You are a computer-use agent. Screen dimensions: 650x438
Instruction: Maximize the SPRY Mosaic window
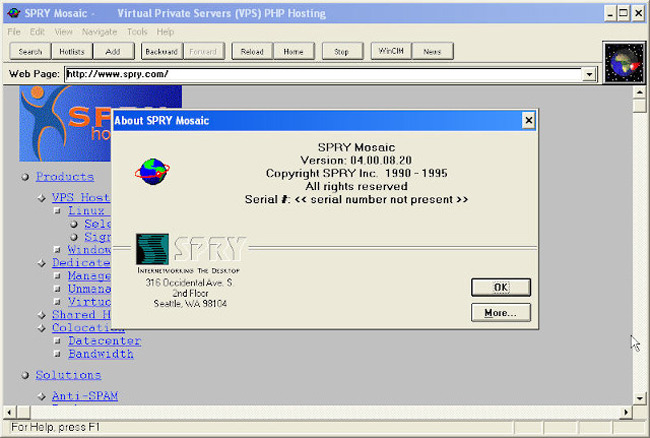[623, 13]
